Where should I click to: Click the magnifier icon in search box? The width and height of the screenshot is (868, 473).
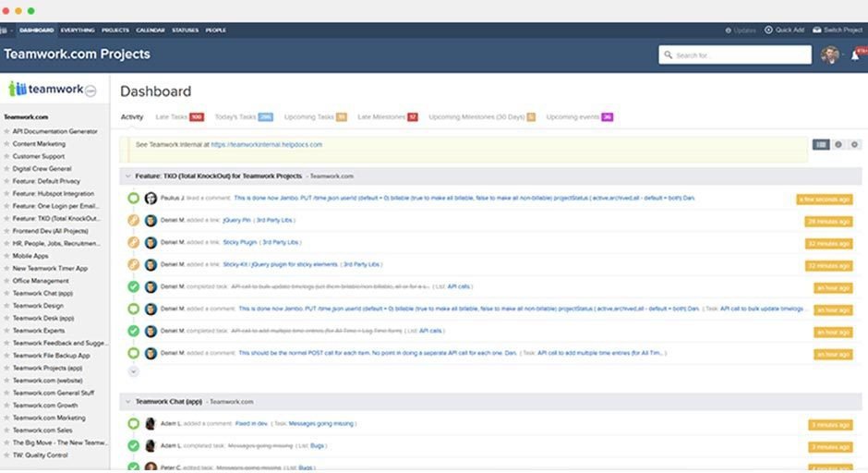coord(669,55)
